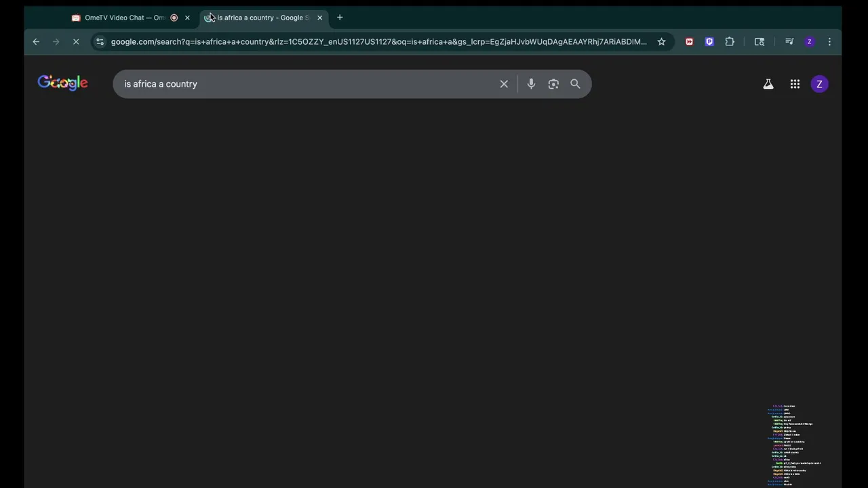Open the toolbar icon with window and magnifier
The image size is (868, 488).
point(759,42)
